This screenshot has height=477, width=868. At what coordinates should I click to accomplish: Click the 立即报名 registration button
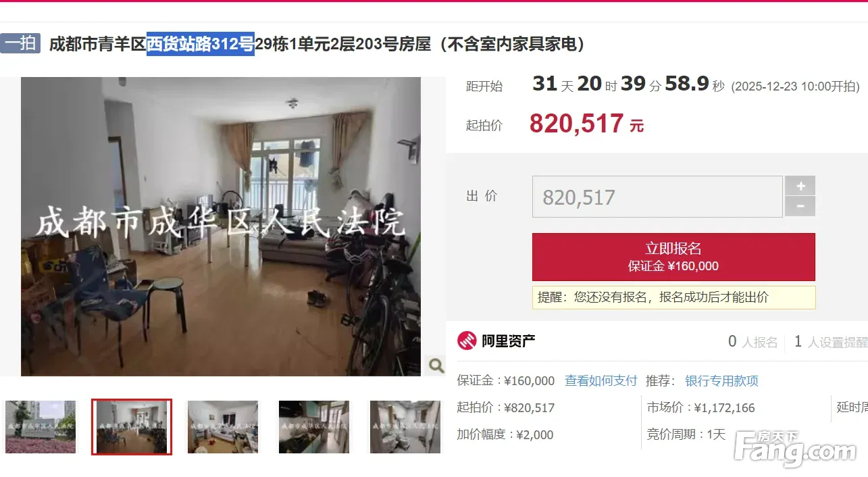point(673,257)
